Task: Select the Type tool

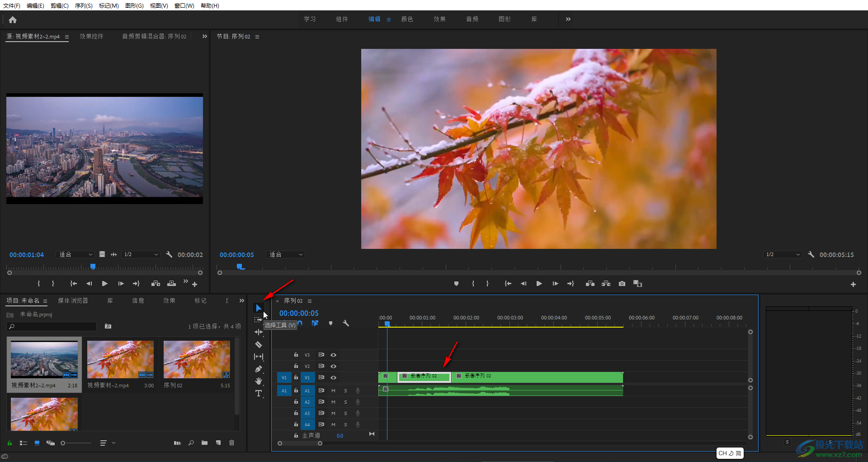Action: point(258,393)
